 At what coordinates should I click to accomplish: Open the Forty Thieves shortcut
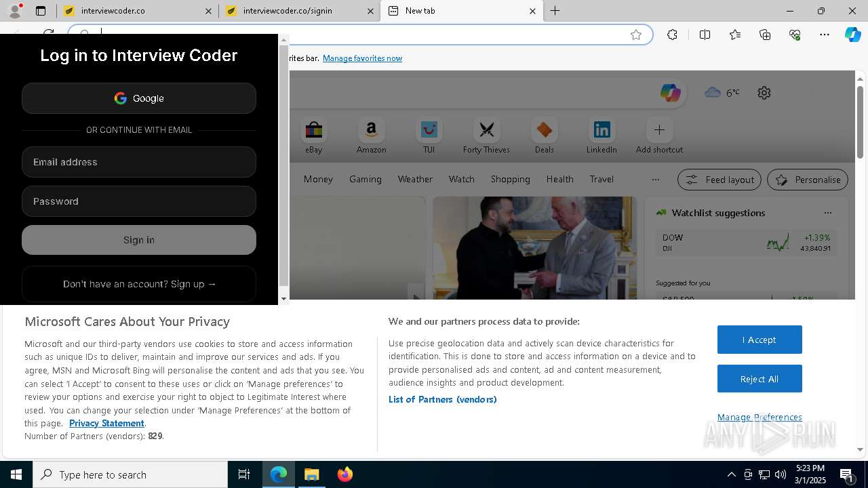(486, 136)
